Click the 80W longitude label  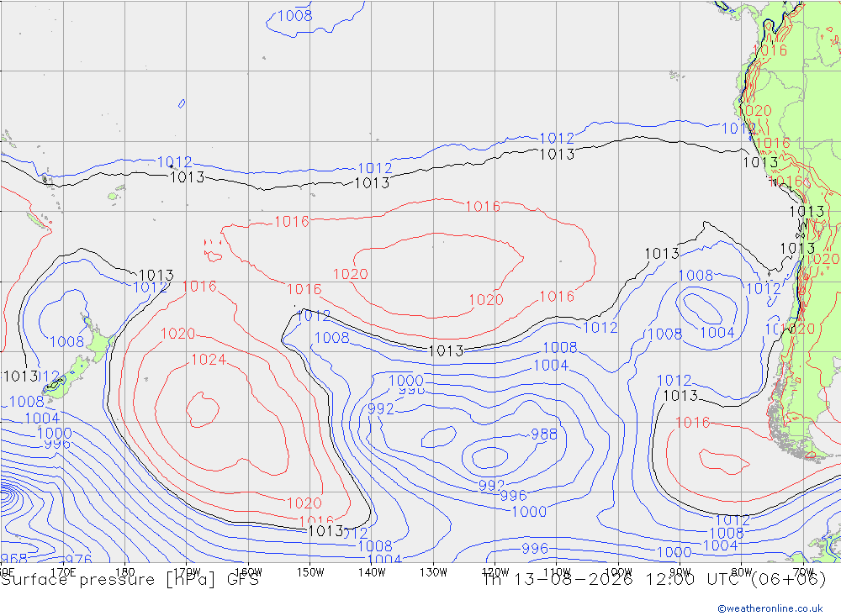742,572
